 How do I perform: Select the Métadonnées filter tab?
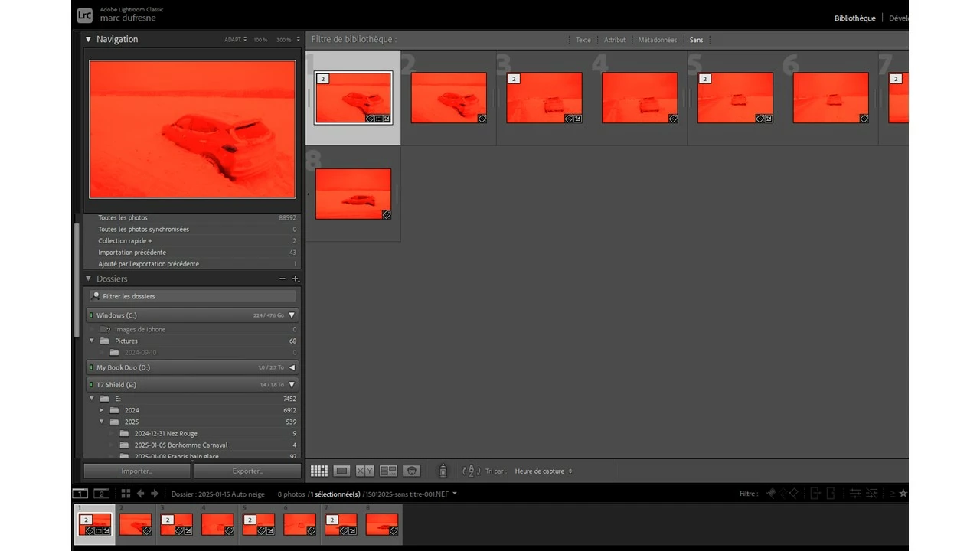[658, 40]
